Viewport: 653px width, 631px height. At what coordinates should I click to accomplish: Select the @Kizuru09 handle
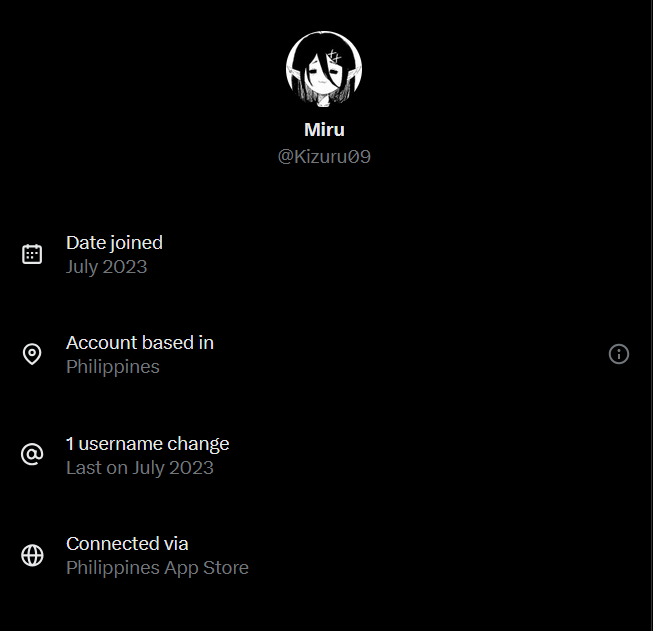click(324, 157)
